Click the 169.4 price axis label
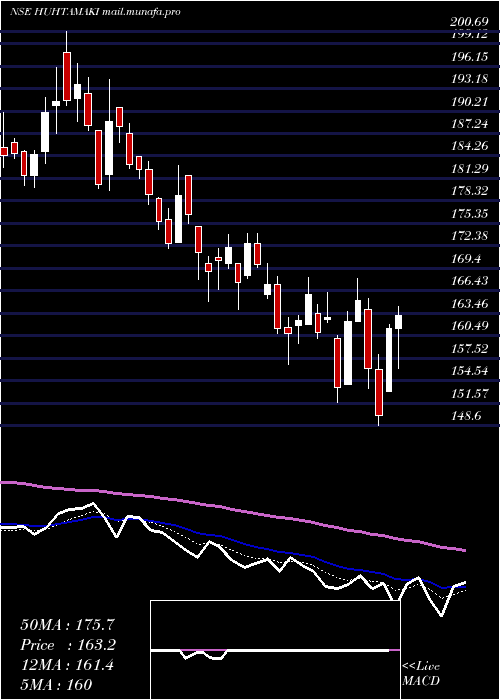Viewport: 500px width, 700px height. [x=467, y=259]
